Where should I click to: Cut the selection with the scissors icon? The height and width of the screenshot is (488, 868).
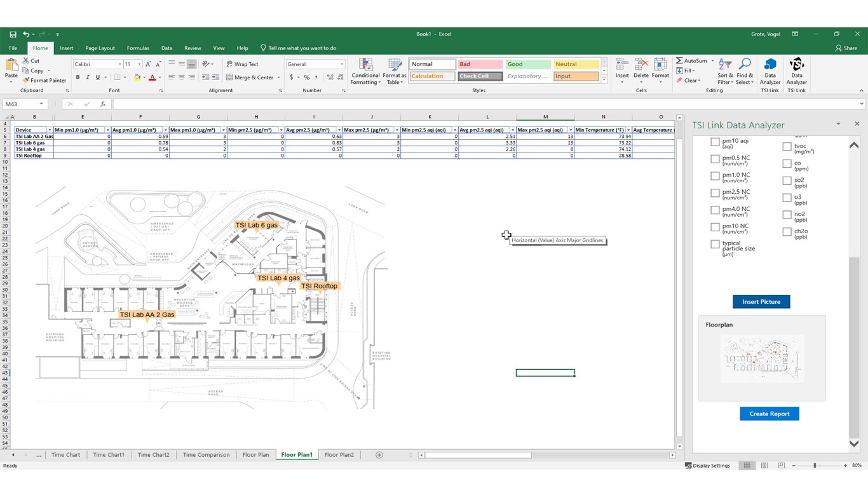click(x=26, y=61)
